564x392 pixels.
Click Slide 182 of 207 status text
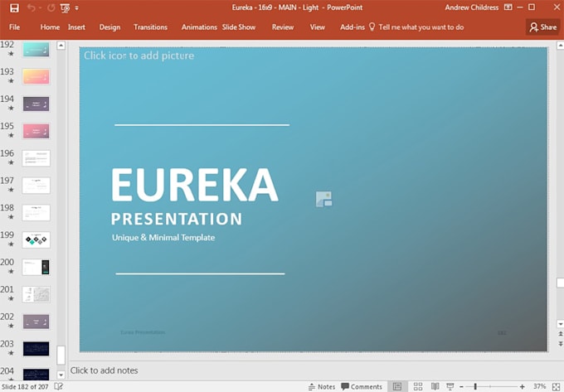(25, 386)
